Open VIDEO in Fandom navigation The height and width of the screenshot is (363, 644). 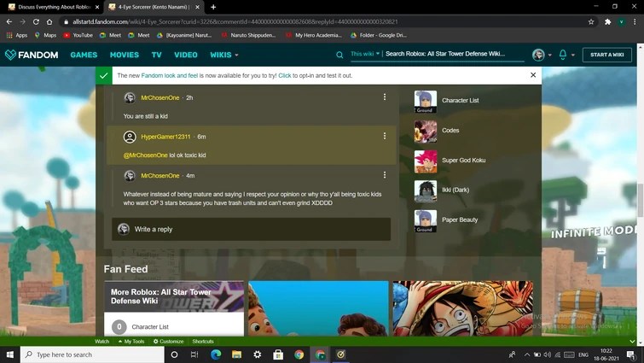click(x=186, y=55)
